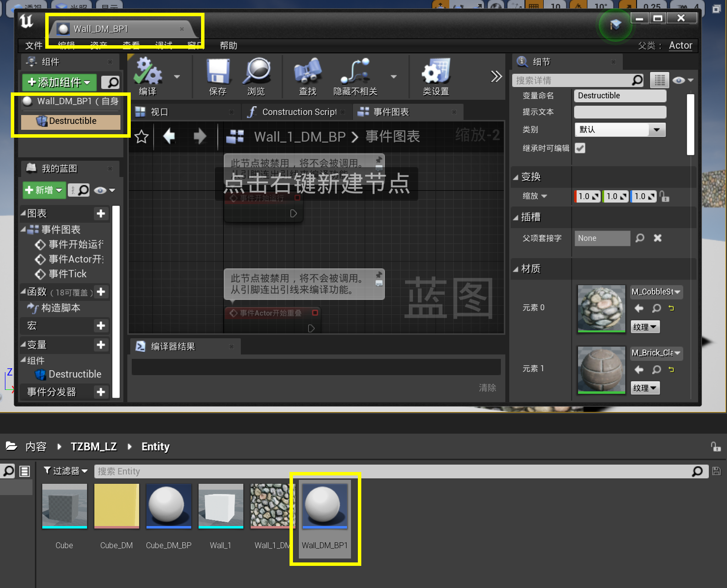Viewport: 727px width, 588px height.
Task: Click the favorite star in graph toolbar
Action: pyautogui.click(x=142, y=136)
